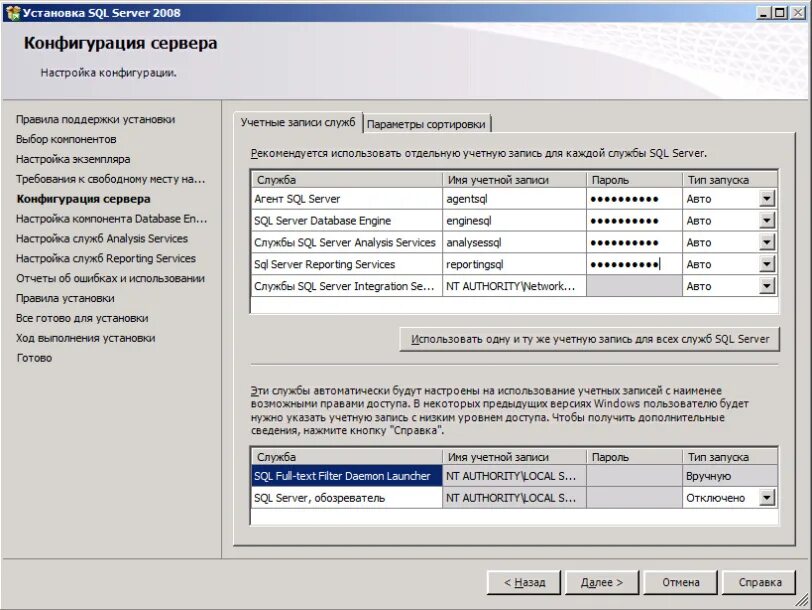
Task: Click account name field containing analysessql
Action: 514,242
